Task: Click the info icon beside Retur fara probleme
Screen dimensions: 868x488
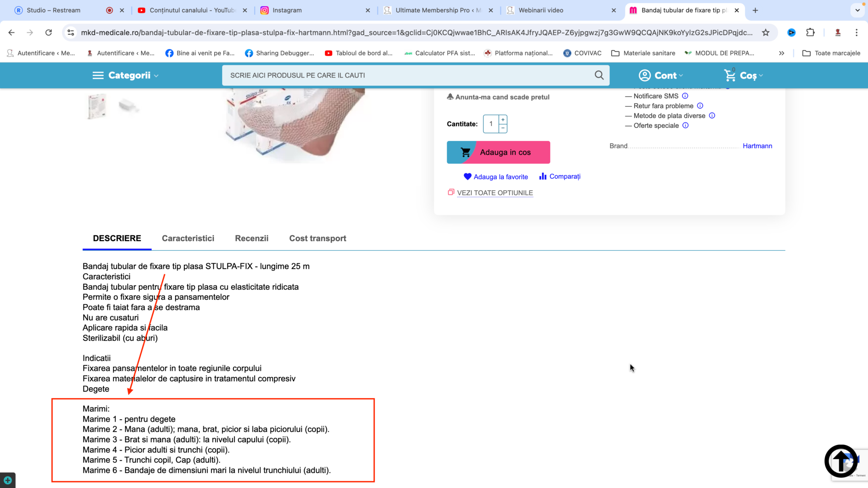Action: [700, 105]
